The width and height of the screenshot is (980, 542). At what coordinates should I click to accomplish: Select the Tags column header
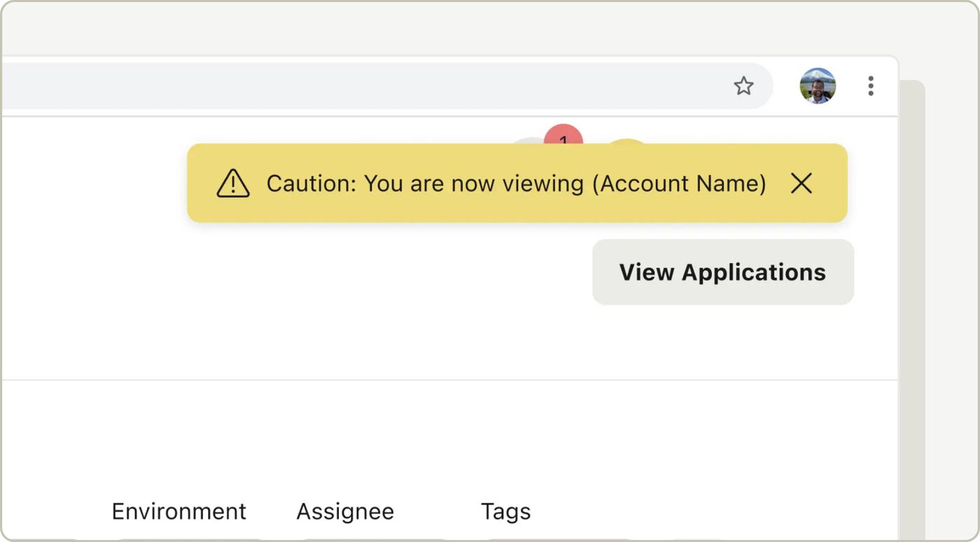[x=505, y=511]
